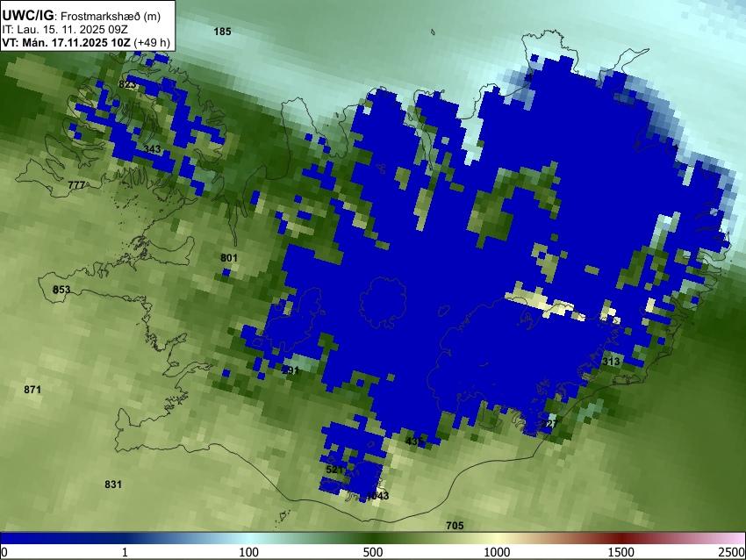The width and height of the screenshot is (746, 560).
Task: Click the map value 1043
Action: (377, 496)
